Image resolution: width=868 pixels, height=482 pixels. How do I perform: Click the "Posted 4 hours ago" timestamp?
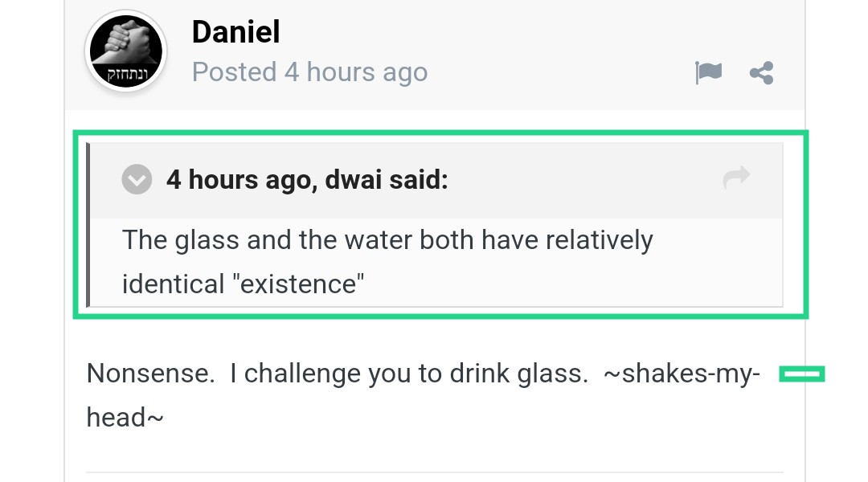309,72
